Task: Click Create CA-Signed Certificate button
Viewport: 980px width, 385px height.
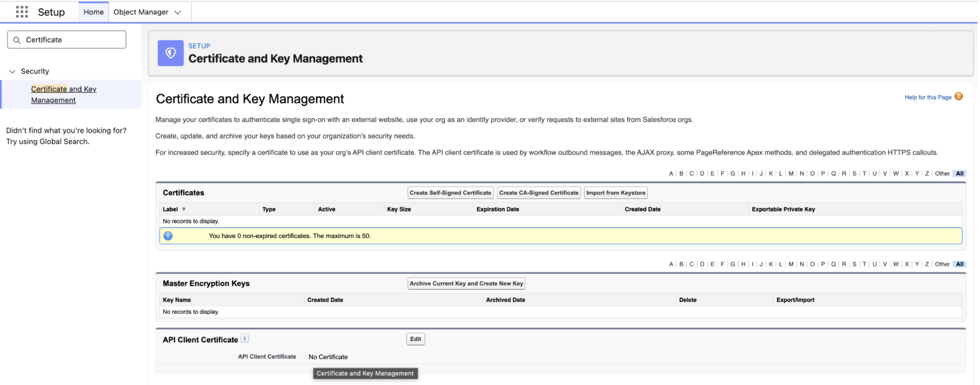Action: coord(538,193)
